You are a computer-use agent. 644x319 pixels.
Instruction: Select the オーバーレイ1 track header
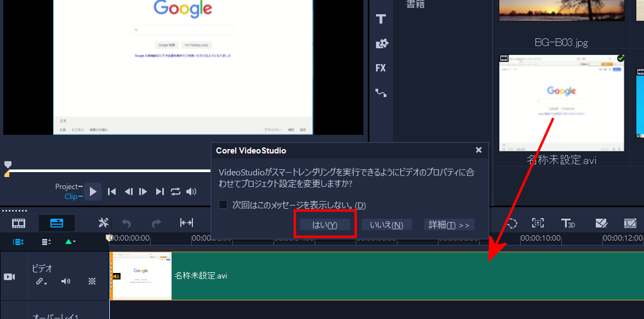[x=55, y=310]
